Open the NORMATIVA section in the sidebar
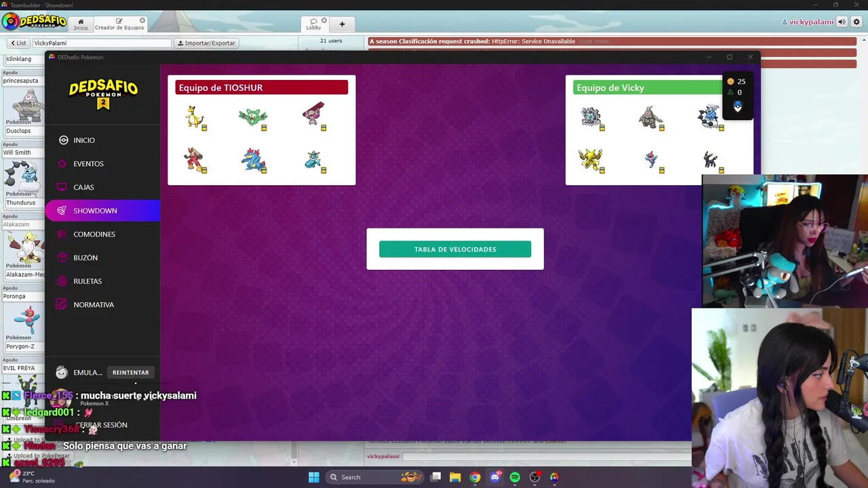This screenshot has height=488, width=868. pyautogui.click(x=102, y=305)
